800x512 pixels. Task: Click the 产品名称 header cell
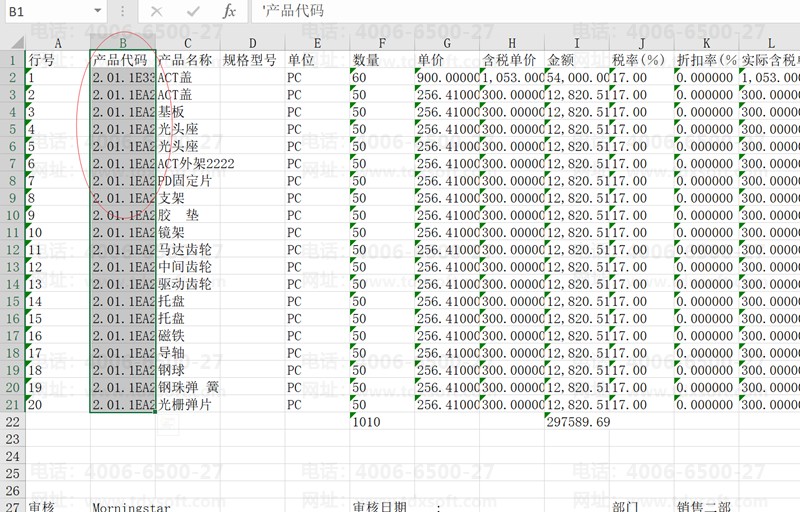(187, 60)
